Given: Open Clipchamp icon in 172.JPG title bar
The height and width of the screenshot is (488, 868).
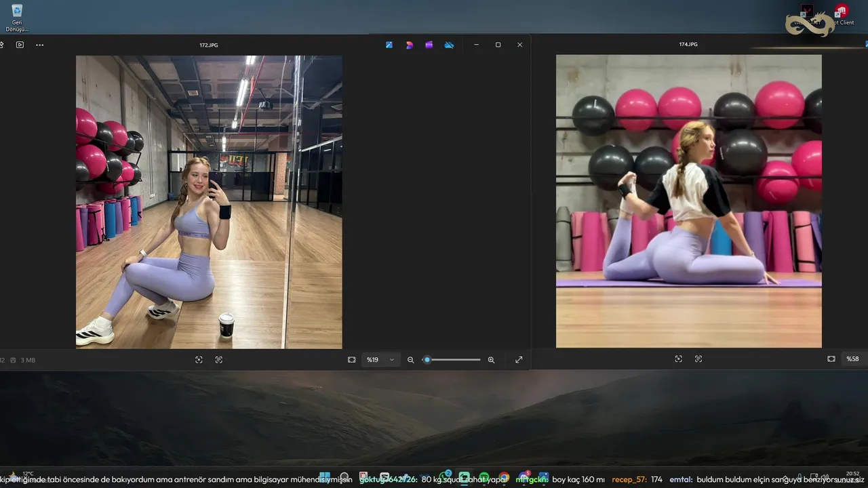Looking at the screenshot, I should (x=429, y=45).
